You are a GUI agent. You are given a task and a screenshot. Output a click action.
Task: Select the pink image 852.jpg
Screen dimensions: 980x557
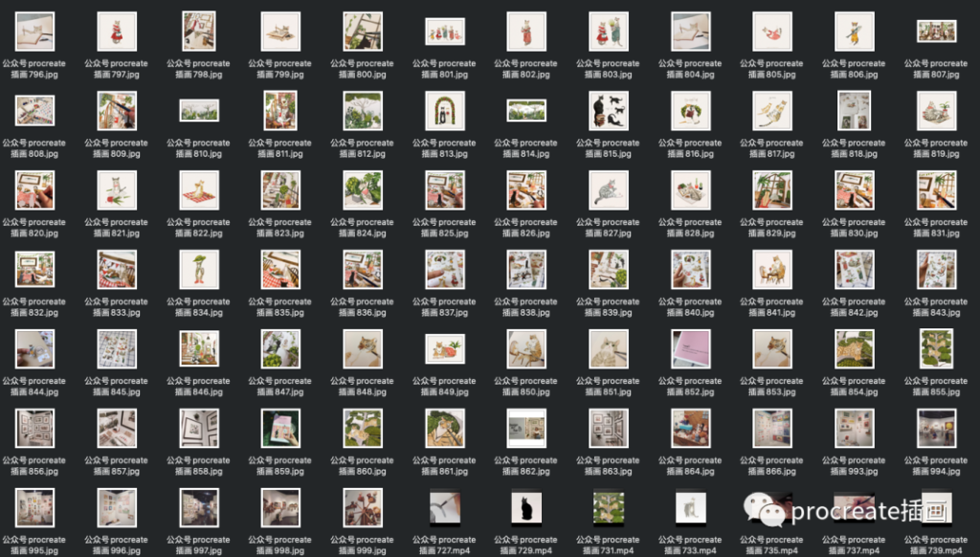point(691,348)
